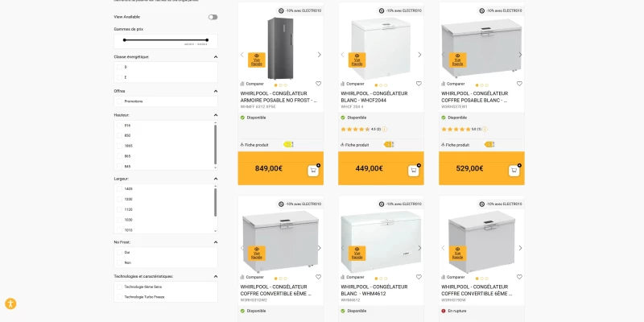
Task: Toggle the View Available switch
Action: (x=213, y=17)
